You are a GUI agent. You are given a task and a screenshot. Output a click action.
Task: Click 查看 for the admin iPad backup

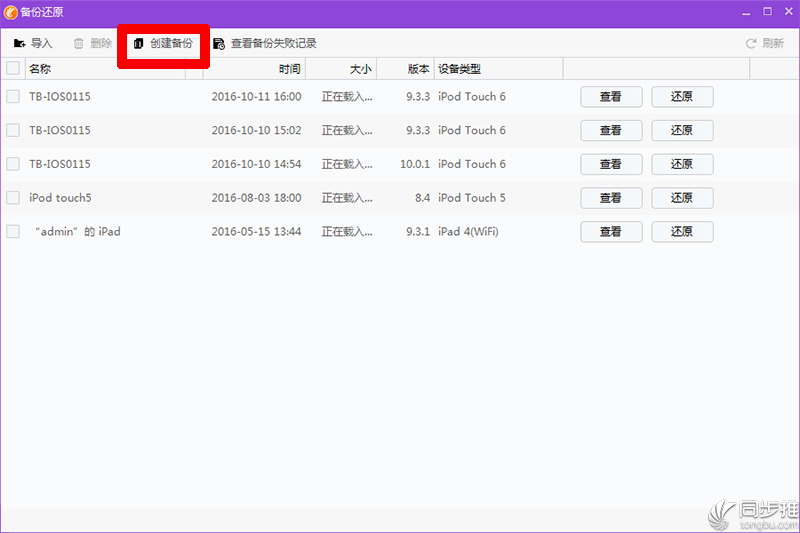coord(611,231)
